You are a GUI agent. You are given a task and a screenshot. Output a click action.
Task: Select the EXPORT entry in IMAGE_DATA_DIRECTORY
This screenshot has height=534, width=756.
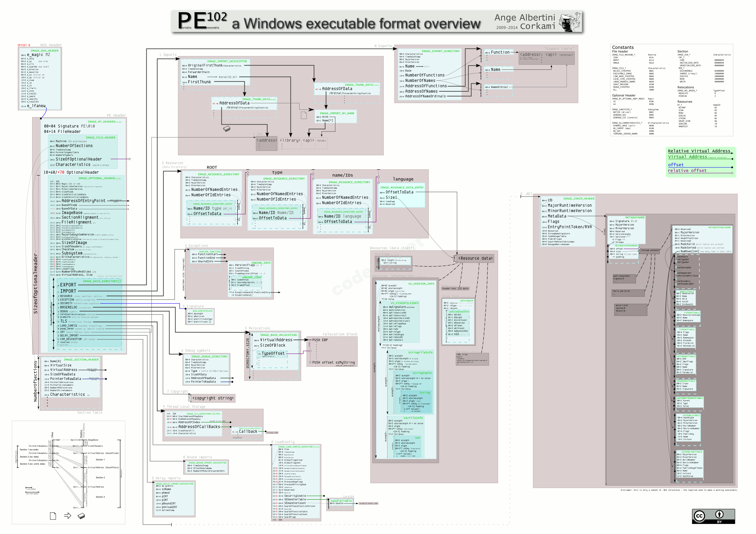[x=68, y=285]
